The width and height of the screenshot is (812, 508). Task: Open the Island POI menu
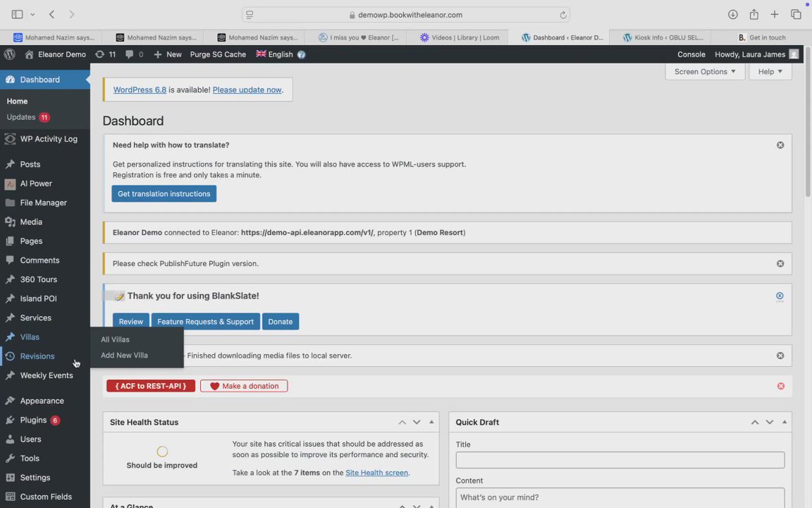(45, 298)
